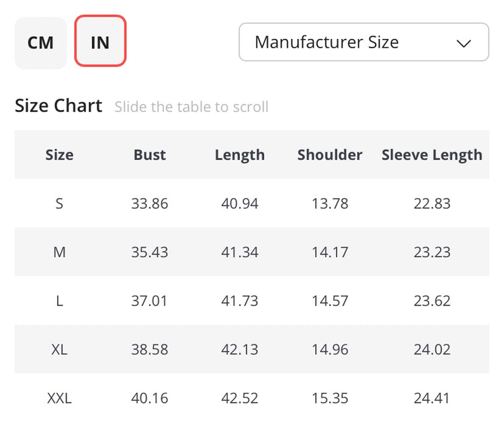Select the XL size row
The image size is (504, 433).
tap(59, 350)
